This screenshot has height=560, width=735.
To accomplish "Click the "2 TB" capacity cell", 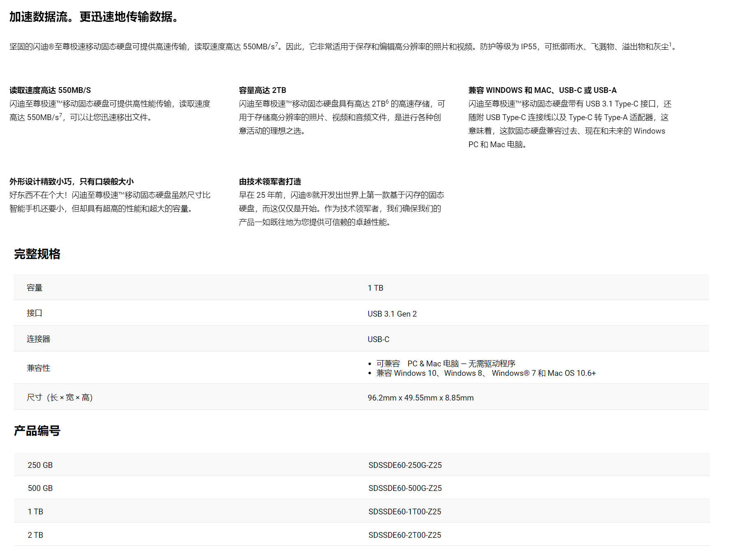I will [x=35, y=535].
